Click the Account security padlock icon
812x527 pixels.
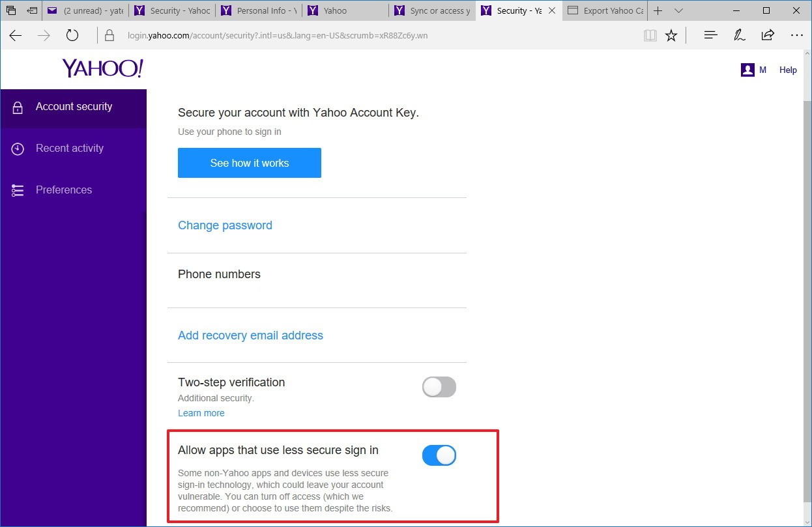pos(17,106)
